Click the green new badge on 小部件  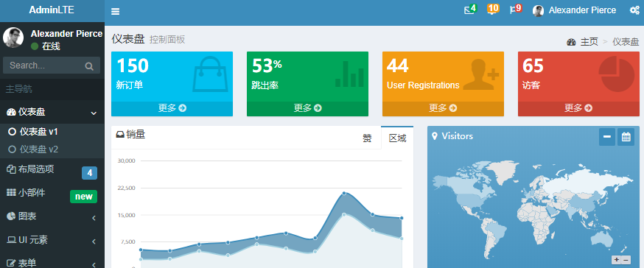[84, 197]
